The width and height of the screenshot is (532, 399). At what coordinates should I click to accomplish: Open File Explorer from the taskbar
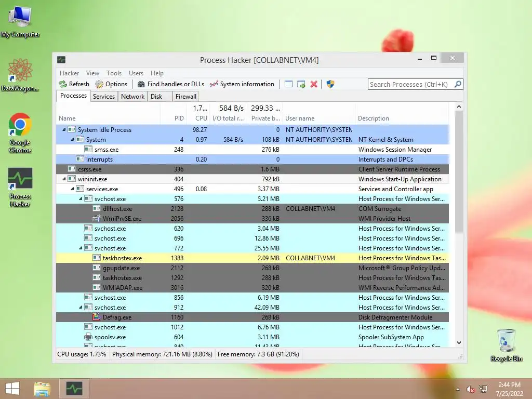click(x=42, y=389)
